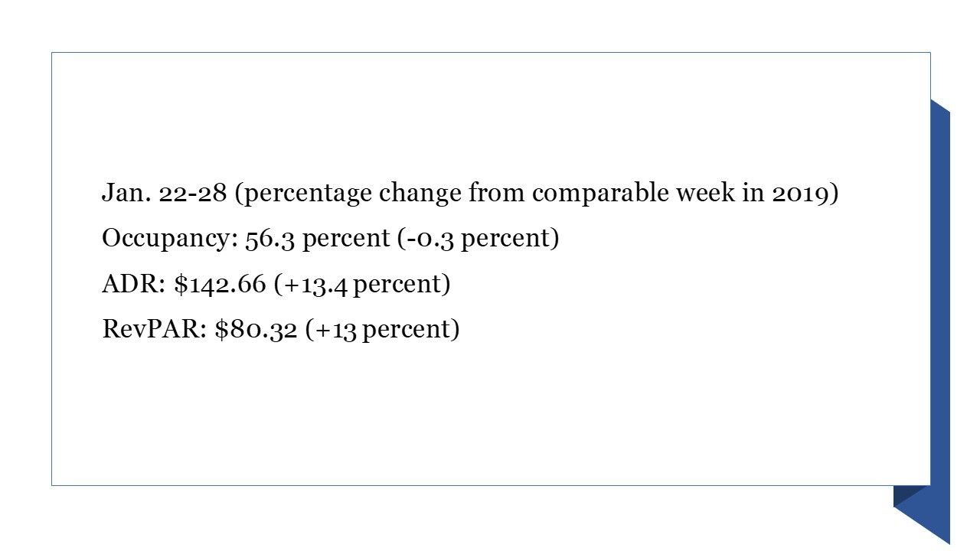Click the "ADR:" label

pyautogui.click(x=135, y=285)
